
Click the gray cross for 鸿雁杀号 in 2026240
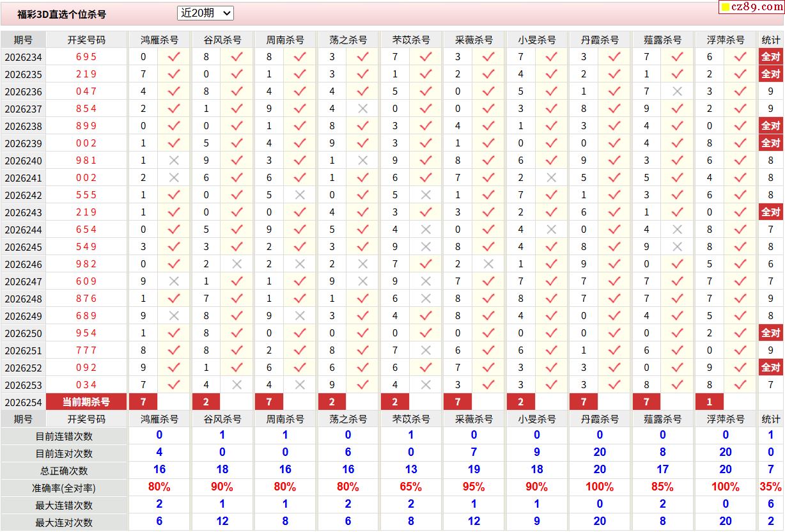click(x=174, y=160)
